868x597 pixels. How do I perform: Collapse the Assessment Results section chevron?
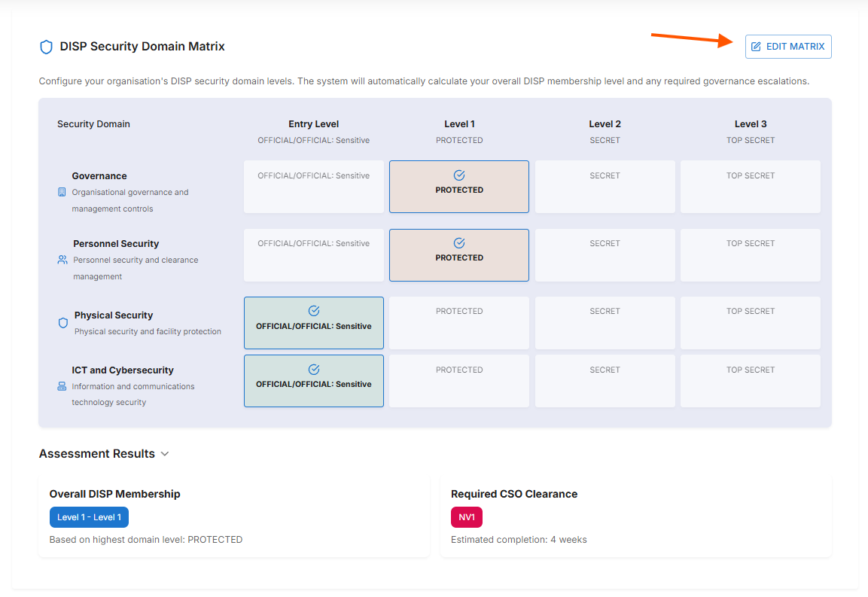(x=165, y=454)
